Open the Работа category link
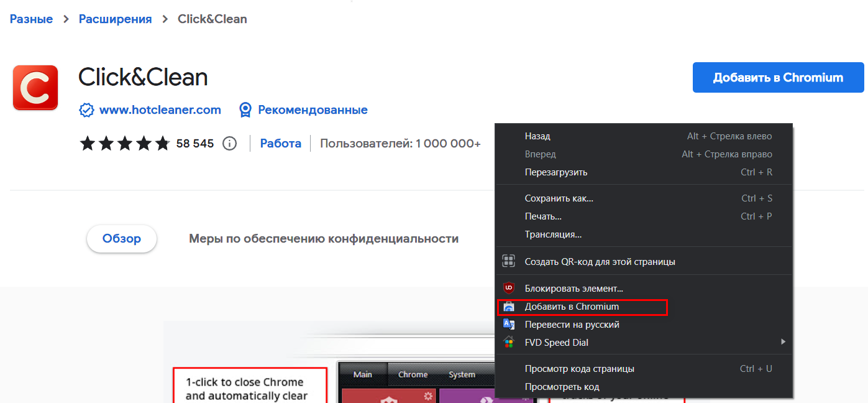The height and width of the screenshot is (403, 868). [x=281, y=144]
